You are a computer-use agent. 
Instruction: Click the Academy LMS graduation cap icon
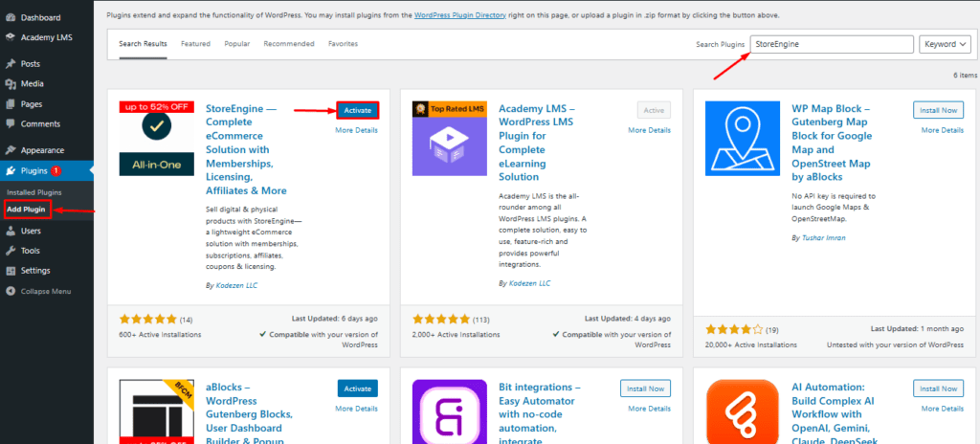click(10, 37)
